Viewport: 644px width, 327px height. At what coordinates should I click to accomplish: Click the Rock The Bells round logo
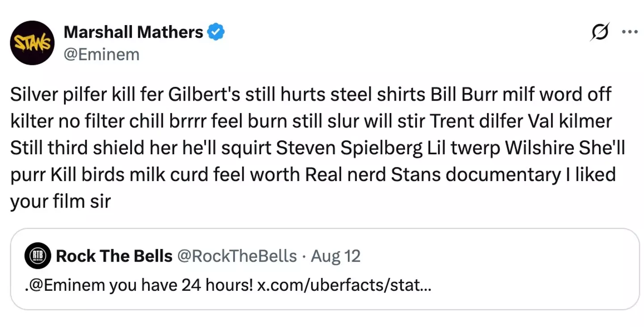[x=38, y=256]
